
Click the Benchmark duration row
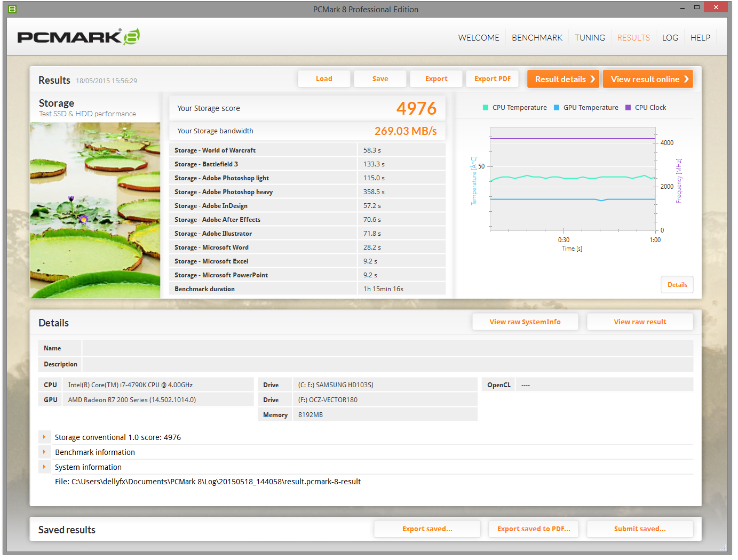(307, 289)
